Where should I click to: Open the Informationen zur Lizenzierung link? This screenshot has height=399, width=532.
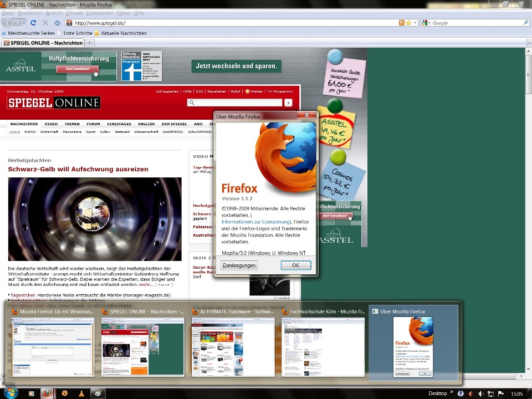(x=255, y=222)
